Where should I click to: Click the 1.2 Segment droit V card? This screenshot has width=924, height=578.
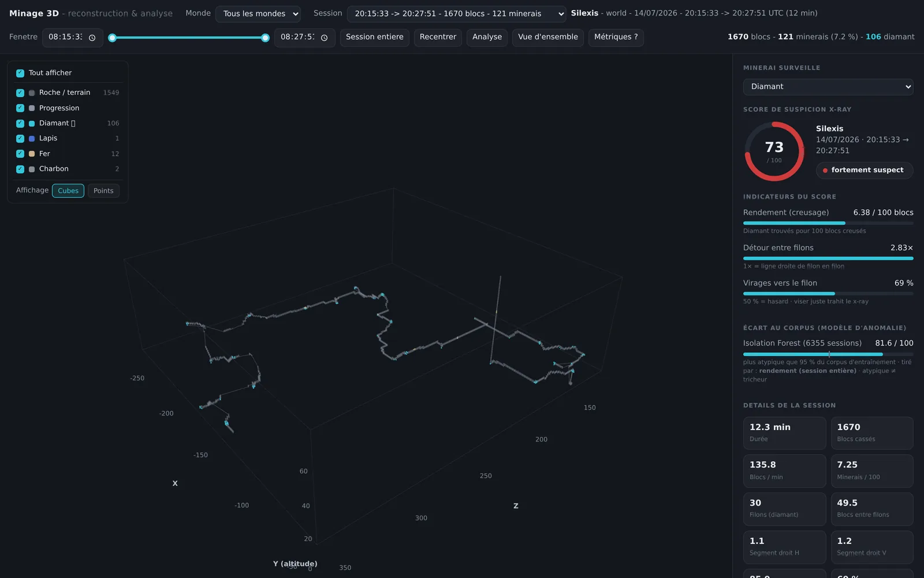pyautogui.click(x=872, y=547)
